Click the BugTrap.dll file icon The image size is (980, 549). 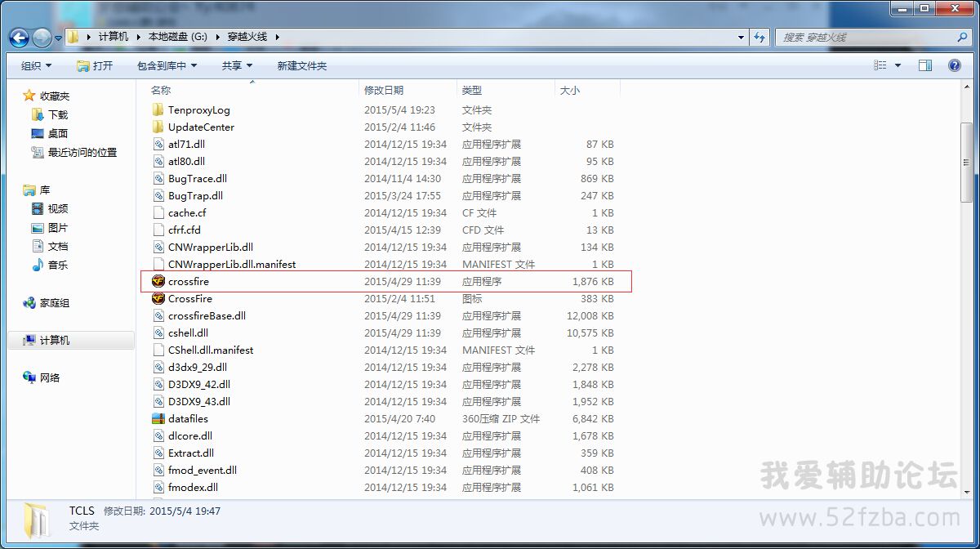pos(158,195)
